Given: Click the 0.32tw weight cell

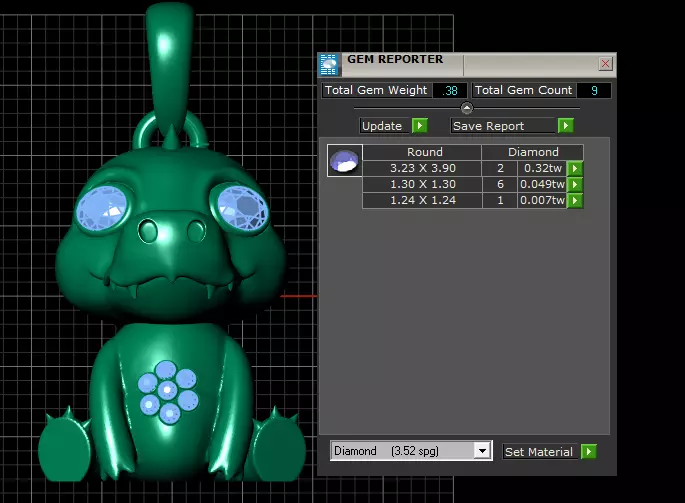Looking at the screenshot, I should click(542, 168).
